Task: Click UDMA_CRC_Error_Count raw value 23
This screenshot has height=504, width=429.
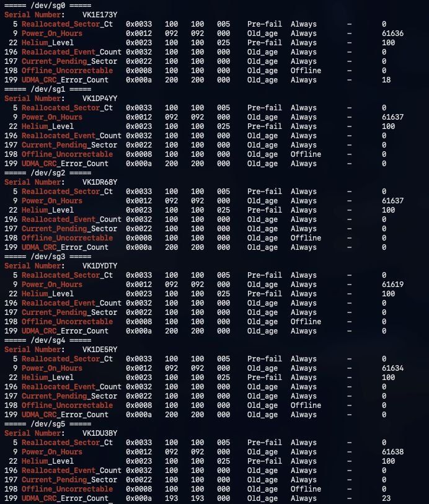Action: [x=386, y=498]
